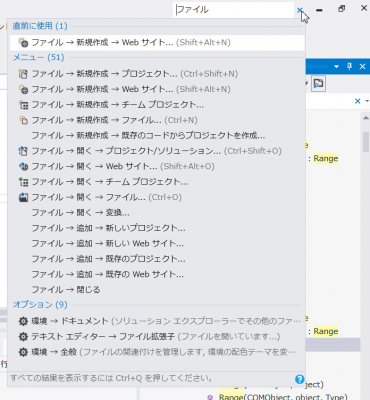Choose menu section's 新規作成 → Web サイト (Shift+Alt+N)
Image resolution: width=370 pixels, height=400 pixels.
[157, 89]
